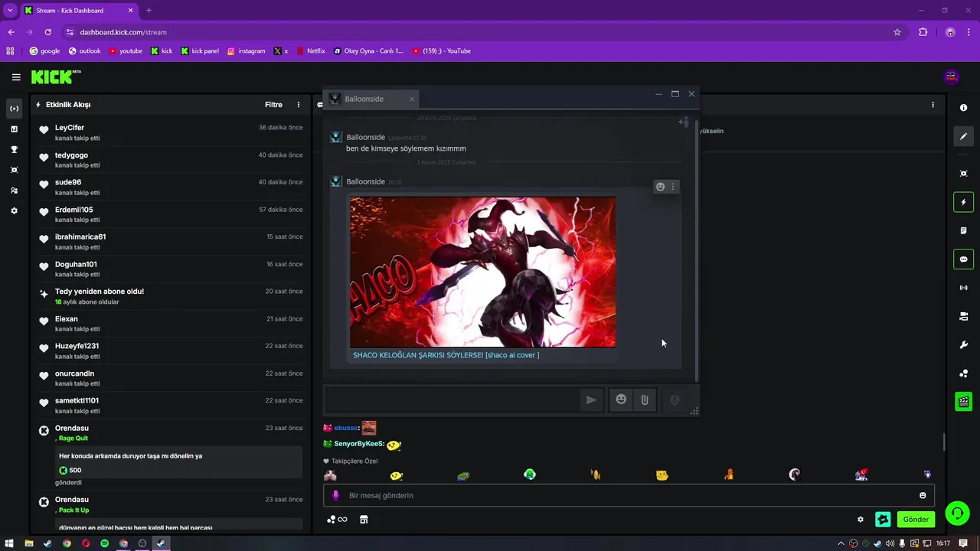The height and width of the screenshot is (551, 980).
Task: Open the left sidebar settings gear
Action: pyautogui.click(x=14, y=210)
